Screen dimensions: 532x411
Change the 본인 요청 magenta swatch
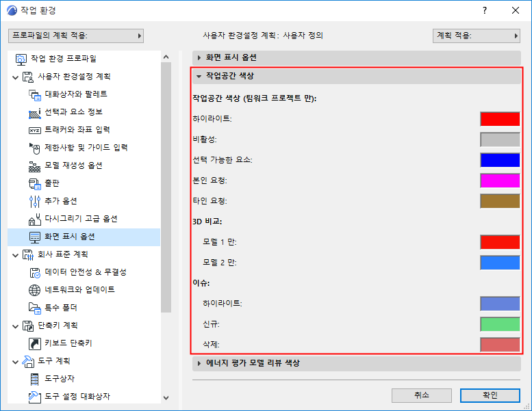[x=500, y=181]
